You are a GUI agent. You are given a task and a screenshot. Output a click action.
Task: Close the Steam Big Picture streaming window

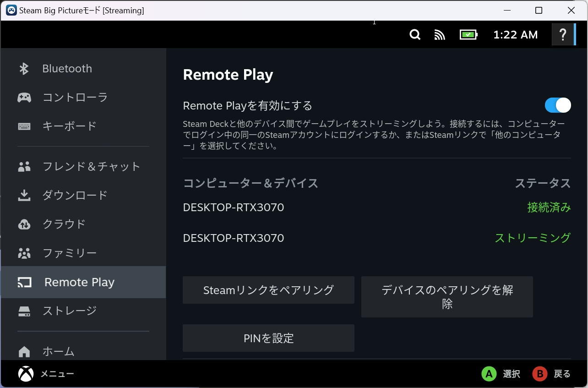click(x=571, y=10)
